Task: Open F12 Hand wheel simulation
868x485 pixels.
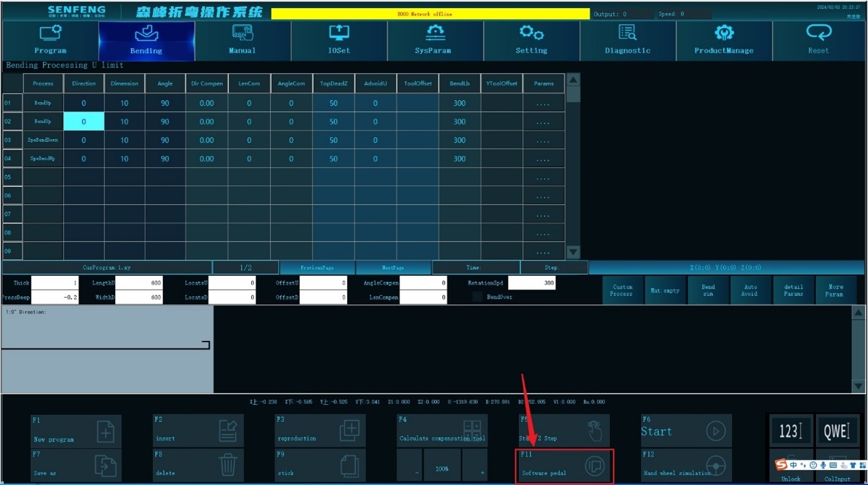Action: point(686,466)
